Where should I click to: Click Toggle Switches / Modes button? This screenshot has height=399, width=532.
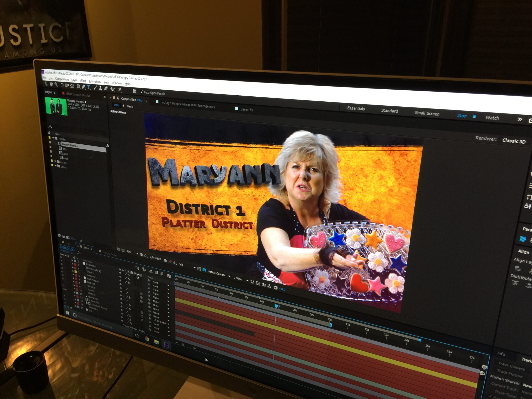pos(134,329)
